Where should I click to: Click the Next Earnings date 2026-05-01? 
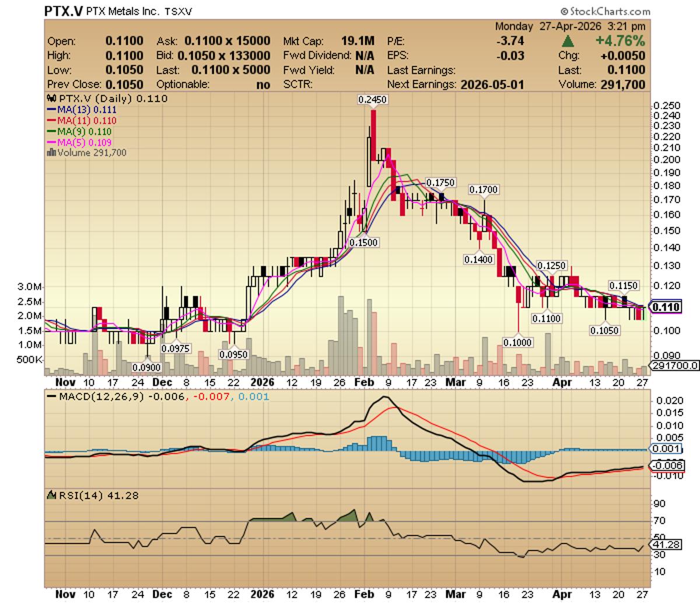[492, 85]
